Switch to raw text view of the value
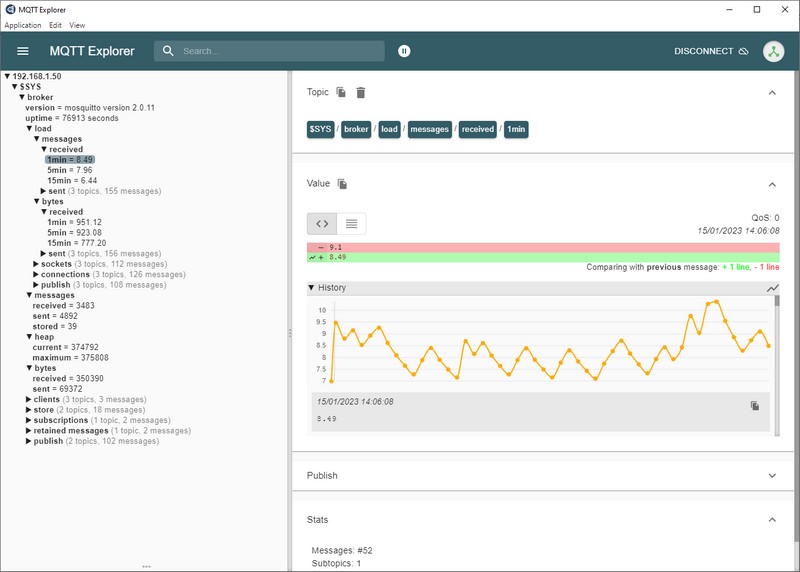Viewport: 800px width, 572px height. click(351, 223)
